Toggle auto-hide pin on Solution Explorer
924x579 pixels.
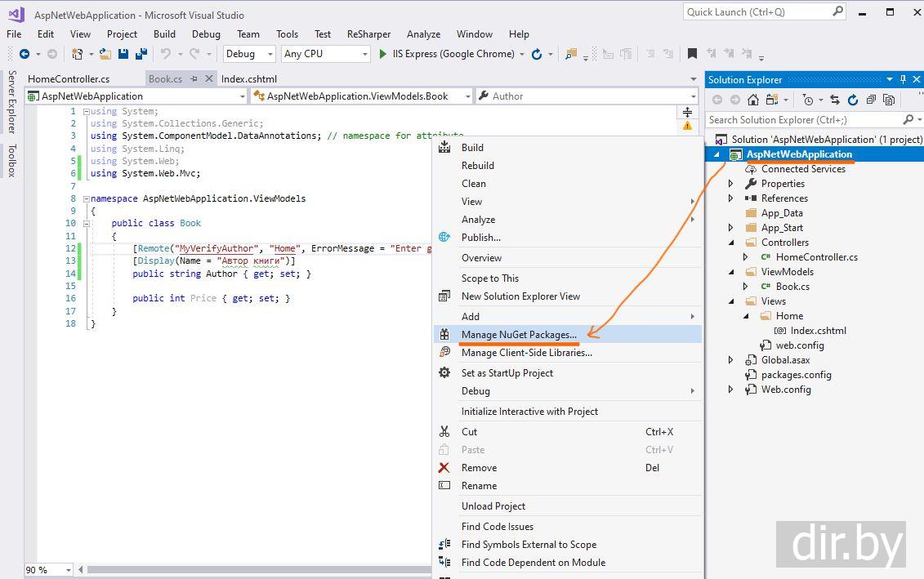[x=903, y=79]
